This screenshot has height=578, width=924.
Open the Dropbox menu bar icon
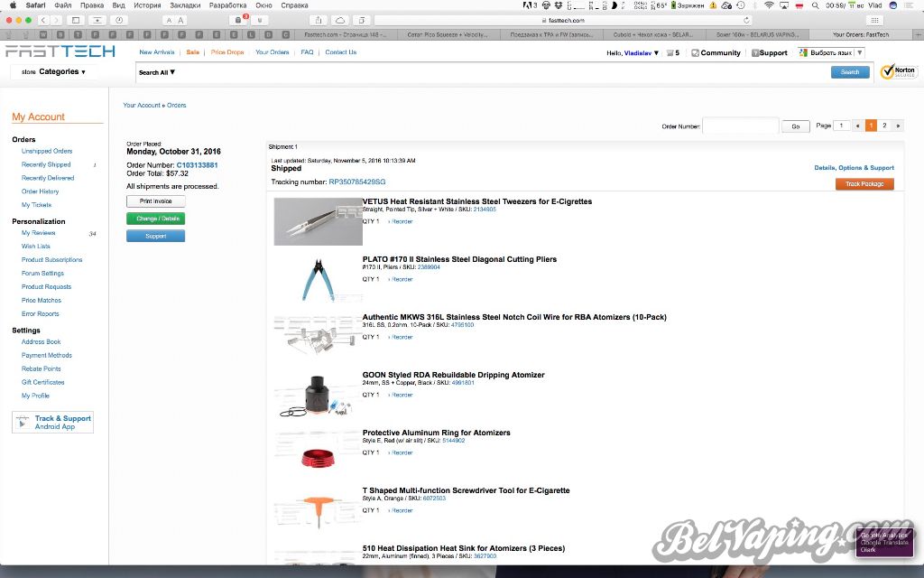(558, 5)
